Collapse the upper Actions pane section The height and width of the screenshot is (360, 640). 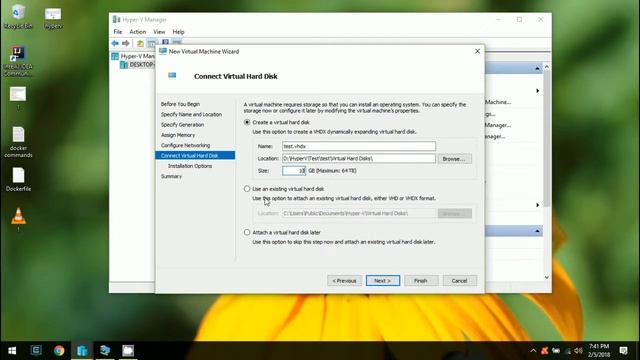point(537,69)
